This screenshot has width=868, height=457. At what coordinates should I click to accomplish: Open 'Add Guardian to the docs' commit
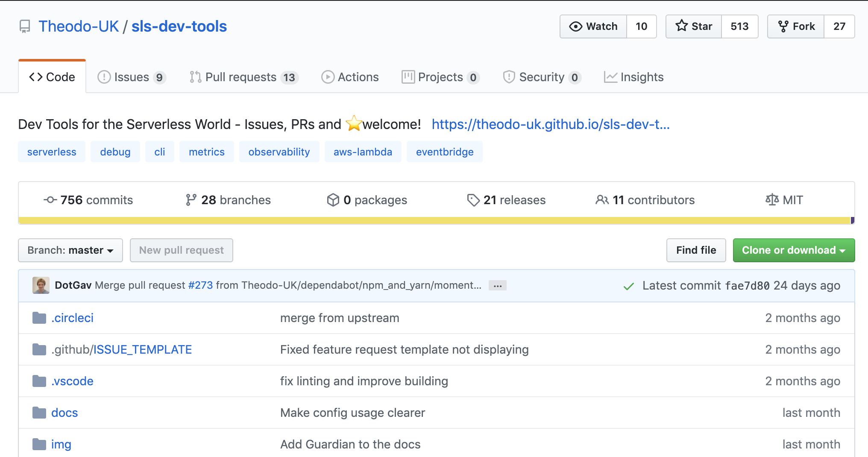[350, 444]
